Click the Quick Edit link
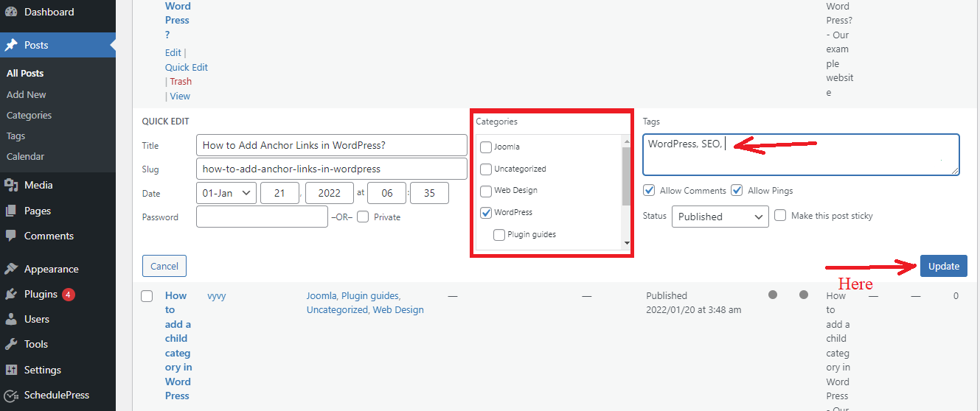Viewport: 980px width, 411px height. pyautogui.click(x=187, y=67)
